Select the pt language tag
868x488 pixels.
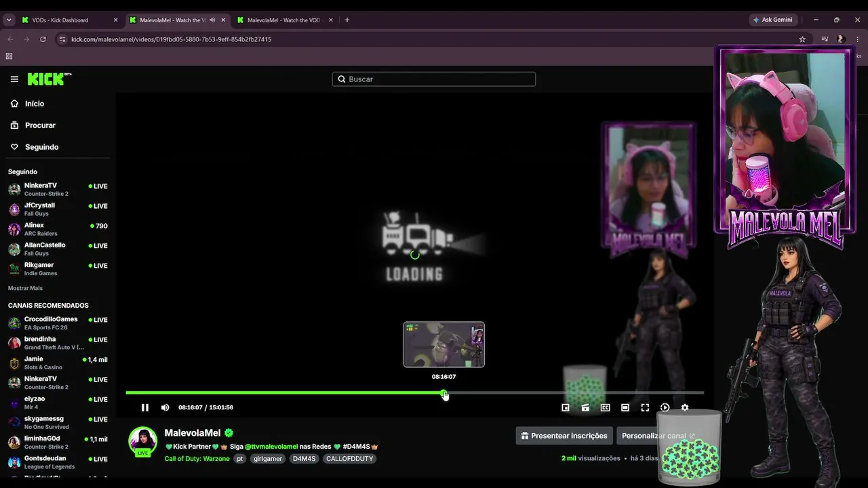tap(240, 459)
